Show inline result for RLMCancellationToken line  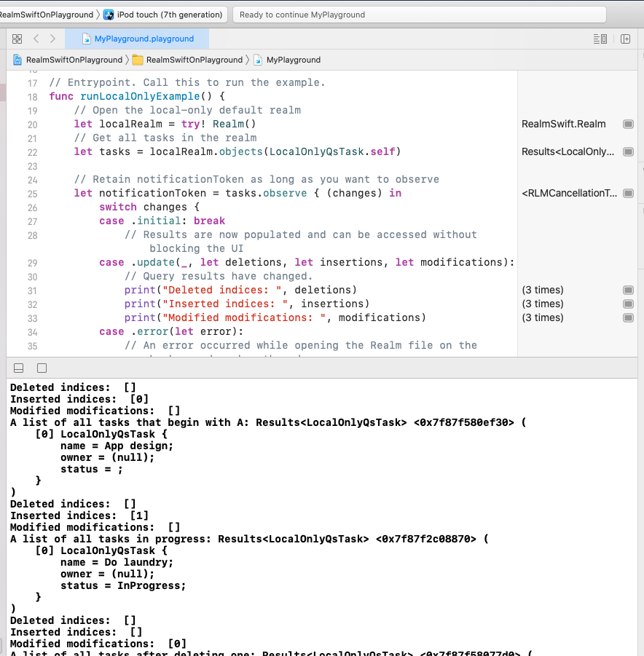[628, 193]
